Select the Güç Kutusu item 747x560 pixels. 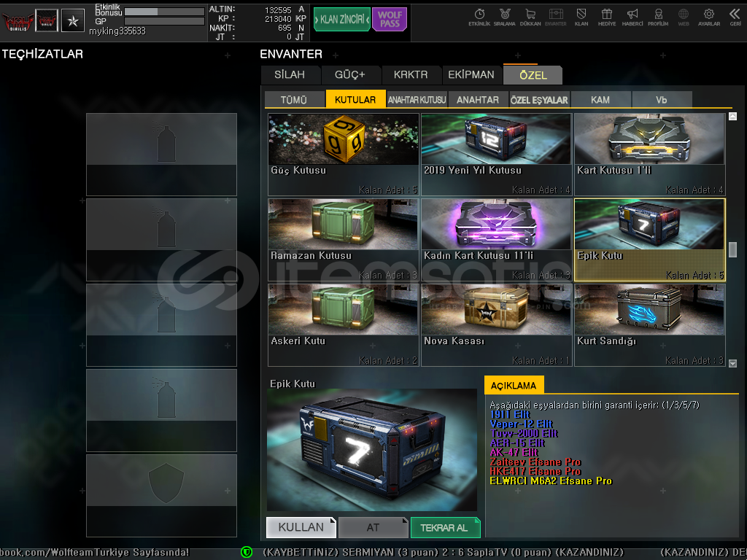(x=344, y=155)
